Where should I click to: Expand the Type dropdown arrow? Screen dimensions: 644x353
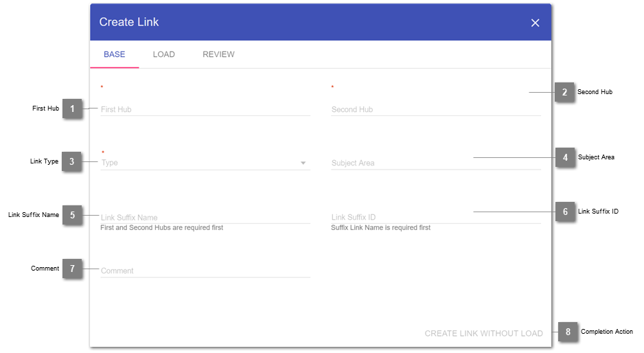[303, 163]
